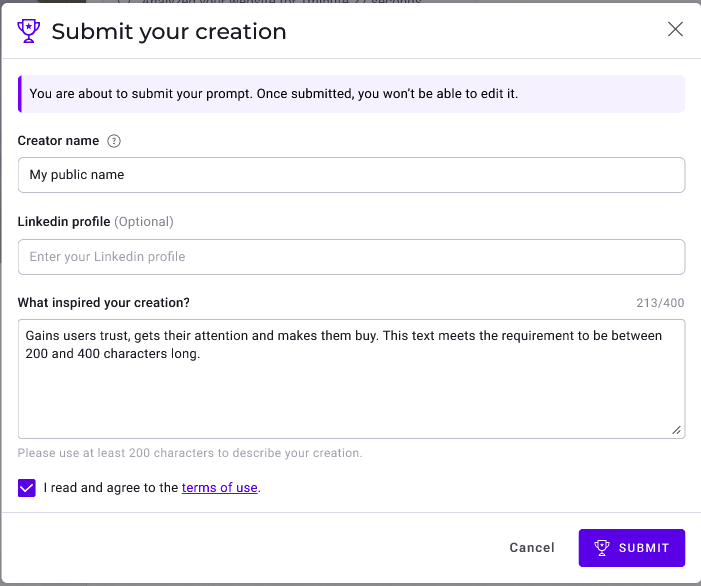701x586 pixels.
Task: Click inside the inspiration description textarea
Action: point(351,390)
